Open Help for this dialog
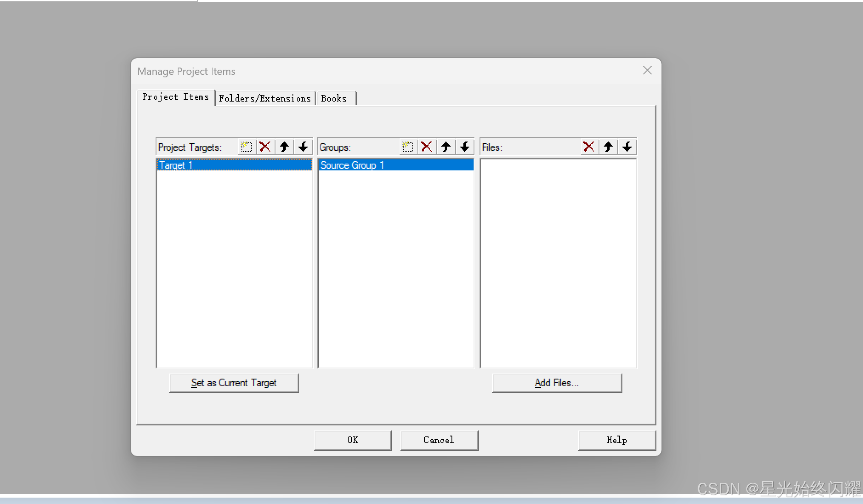863x504 pixels. coord(616,440)
